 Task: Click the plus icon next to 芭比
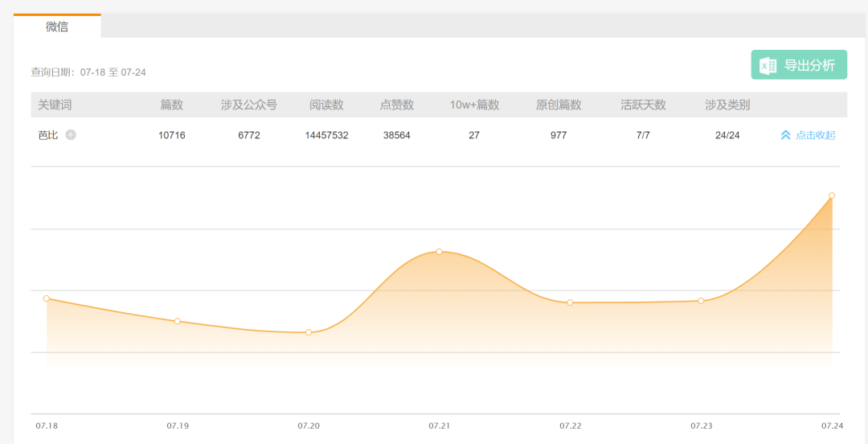coord(71,135)
